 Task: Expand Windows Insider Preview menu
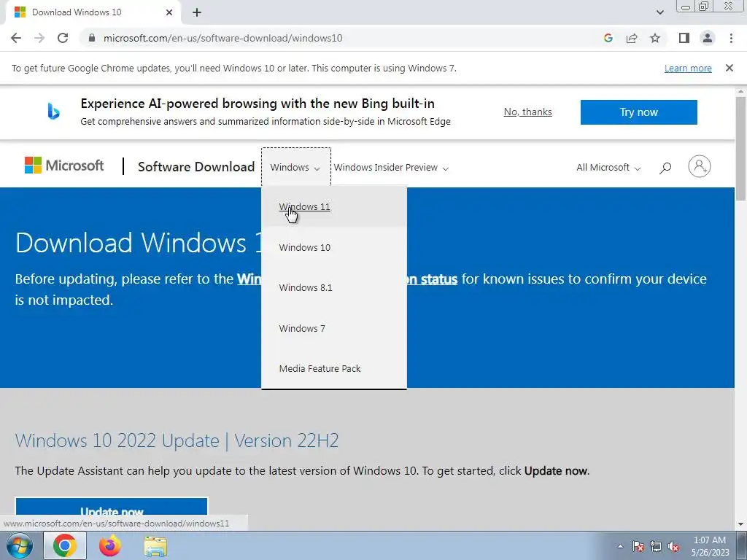pos(391,168)
